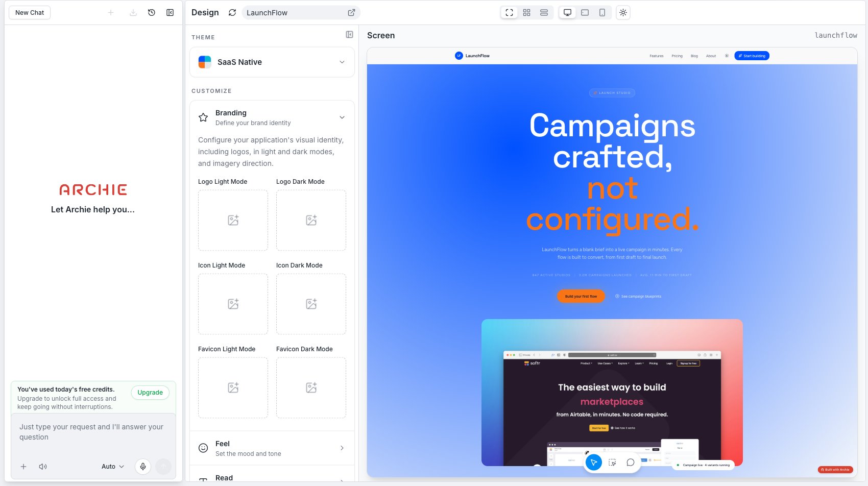The width and height of the screenshot is (868, 486).
Task: Select the desktop device preview
Action: [x=567, y=13]
